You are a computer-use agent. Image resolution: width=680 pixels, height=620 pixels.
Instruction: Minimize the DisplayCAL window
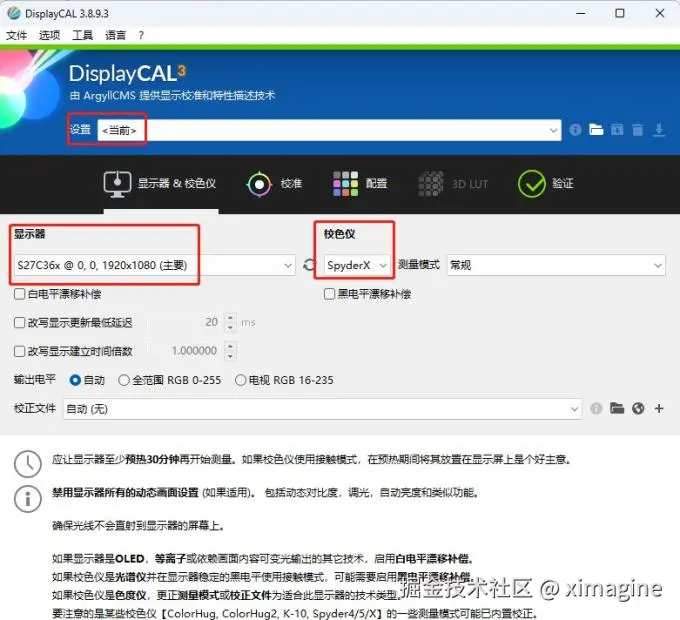coord(581,13)
